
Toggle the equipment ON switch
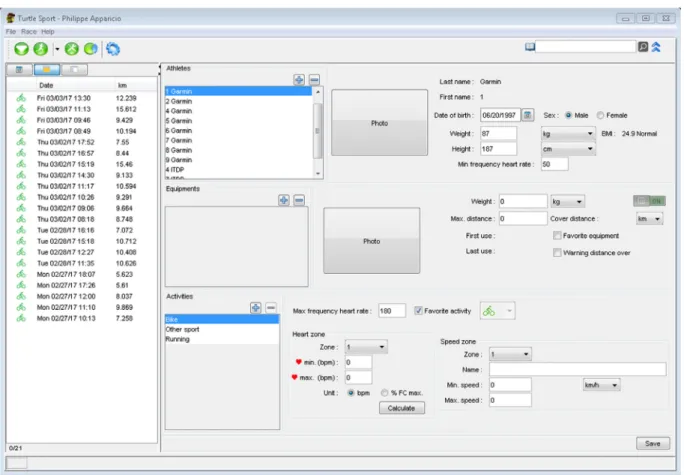649,201
